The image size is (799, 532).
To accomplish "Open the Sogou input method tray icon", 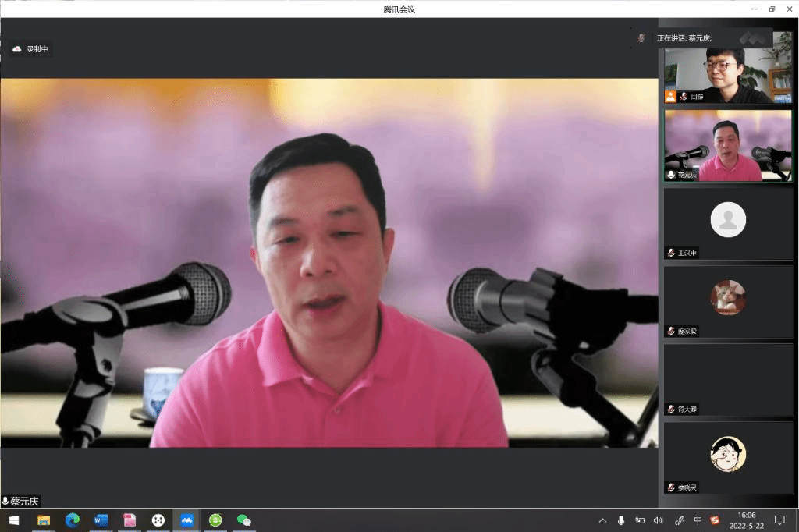I will click(715, 520).
